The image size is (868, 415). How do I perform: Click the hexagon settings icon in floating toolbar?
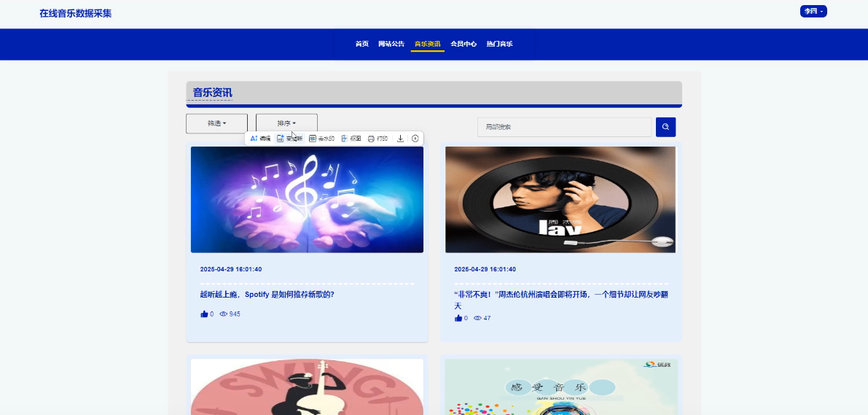point(415,139)
